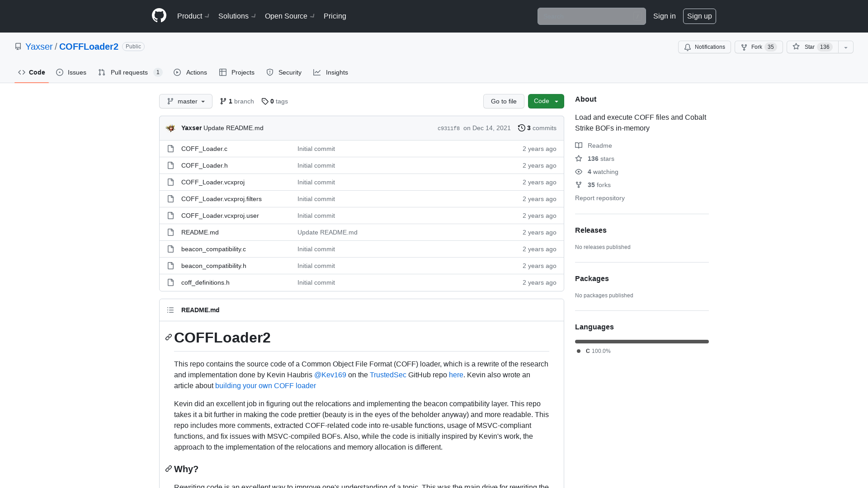Open the TrustedSec link in README

click(x=388, y=375)
